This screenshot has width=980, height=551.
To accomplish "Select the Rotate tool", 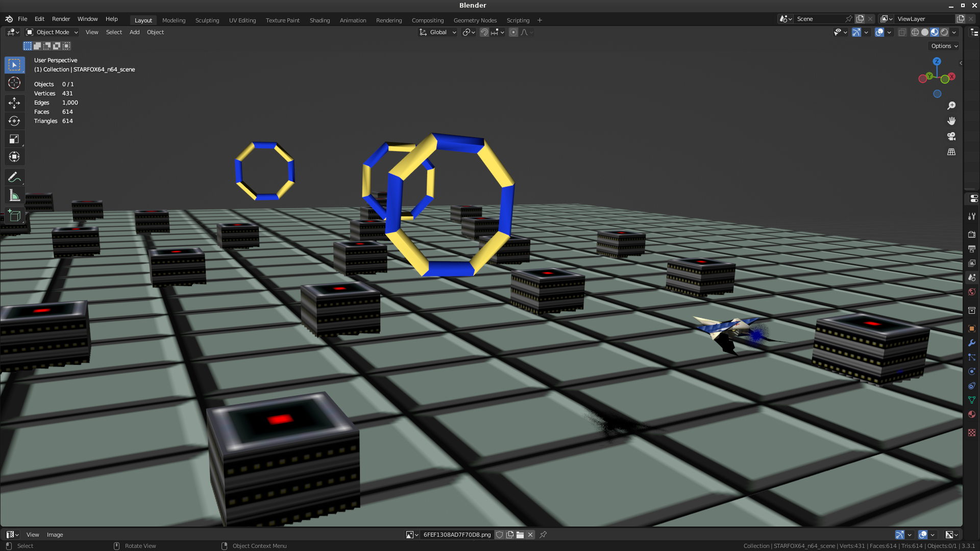I will (x=14, y=121).
